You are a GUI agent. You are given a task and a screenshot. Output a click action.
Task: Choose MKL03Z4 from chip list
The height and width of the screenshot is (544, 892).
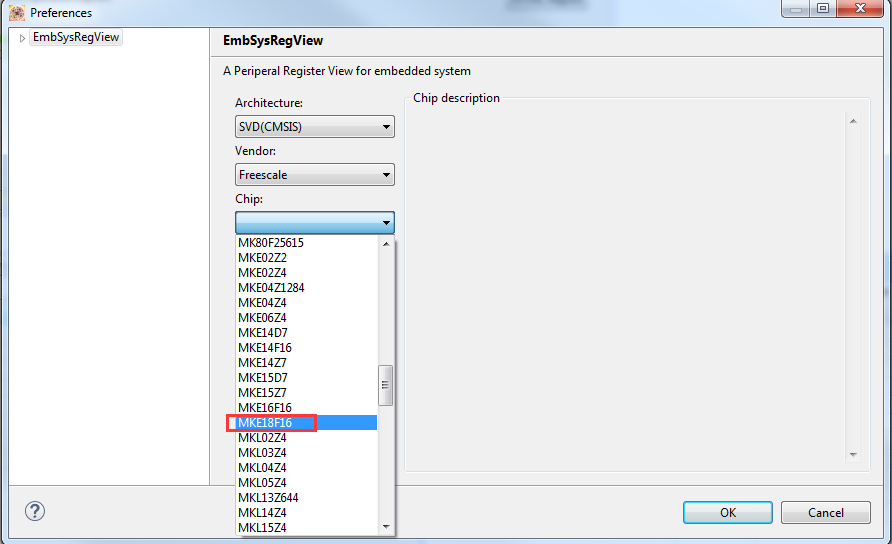(x=307, y=452)
